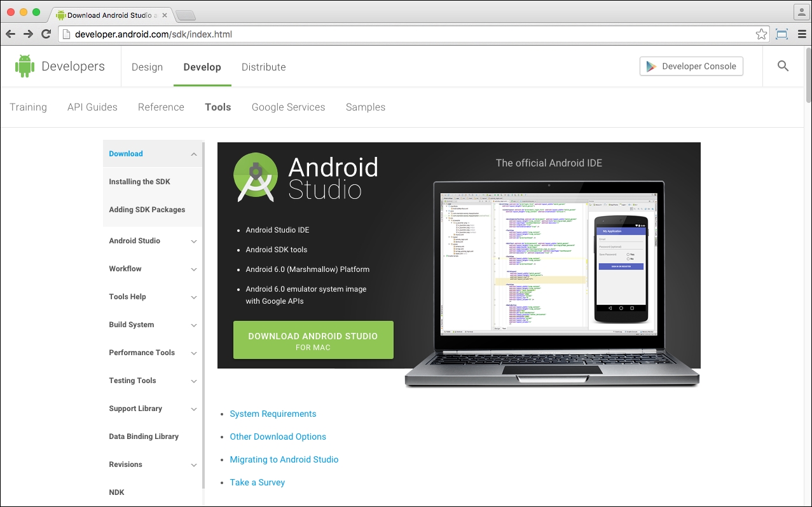Bookmark this page with the star icon
The image size is (812, 507).
coord(761,34)
